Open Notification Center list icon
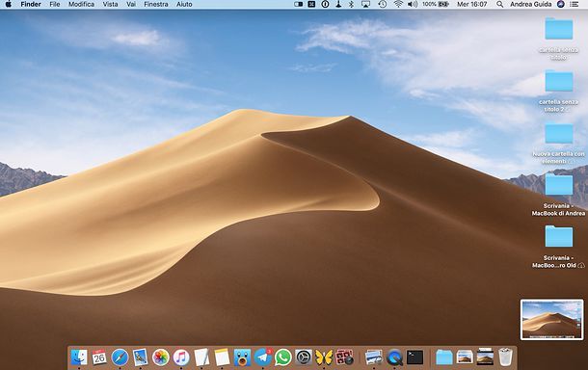588x370 pixels. pos(575,4)
